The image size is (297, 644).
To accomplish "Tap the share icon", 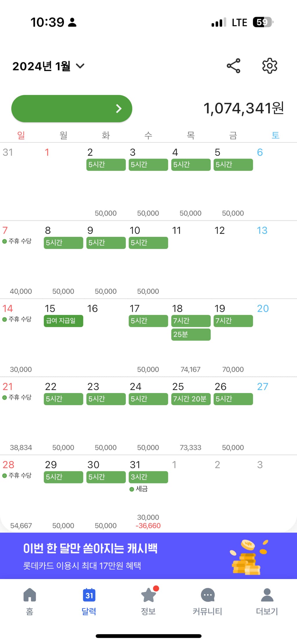I will [234, 66].
